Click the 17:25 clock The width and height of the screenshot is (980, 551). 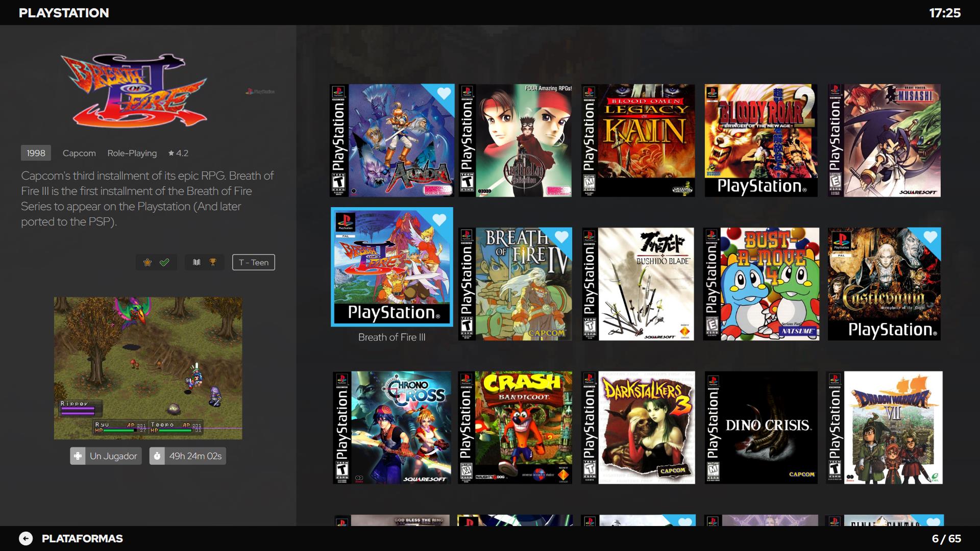[x=945, y=13]
